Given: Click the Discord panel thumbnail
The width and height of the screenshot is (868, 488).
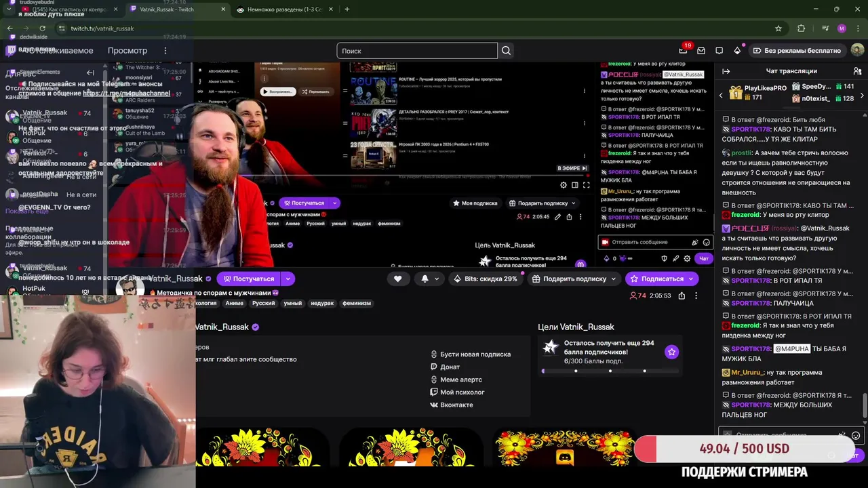Looking at the screenshot, I should pos(564,447).
